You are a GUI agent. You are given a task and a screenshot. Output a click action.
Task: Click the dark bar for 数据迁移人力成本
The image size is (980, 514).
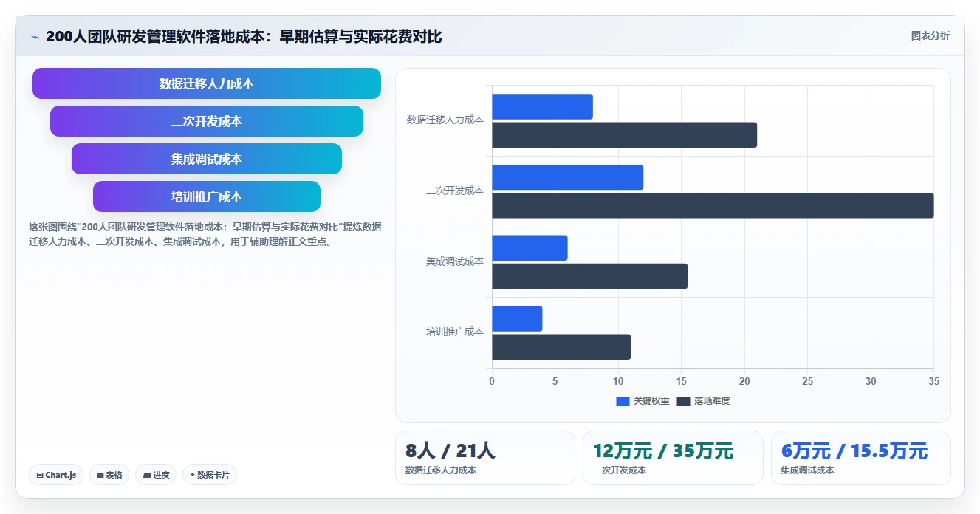pos(624,135)
